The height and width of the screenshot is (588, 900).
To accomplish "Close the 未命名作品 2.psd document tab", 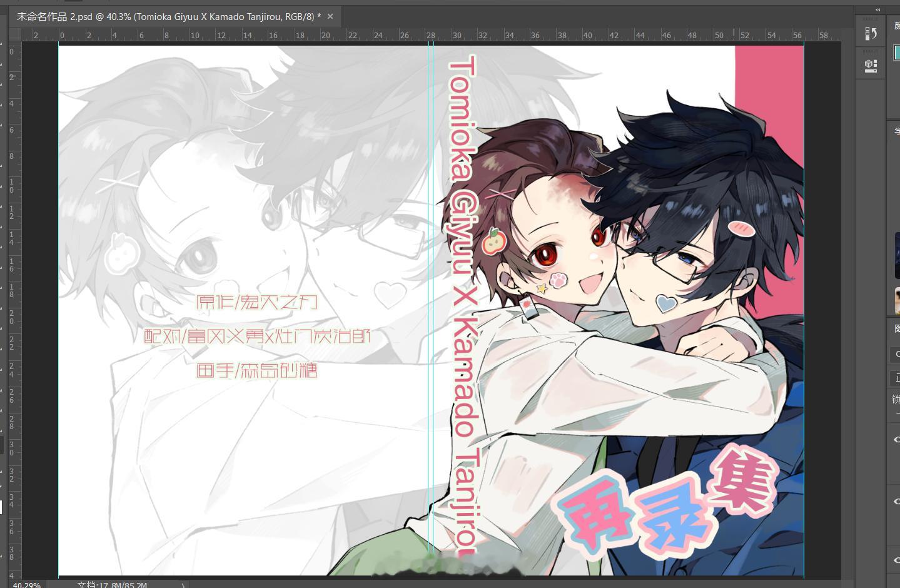I will coord(330,17).
